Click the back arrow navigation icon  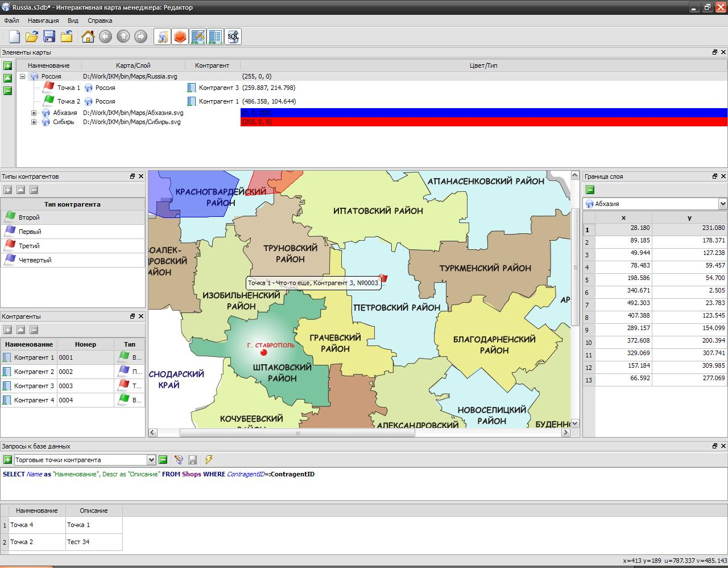pos(105,37)
